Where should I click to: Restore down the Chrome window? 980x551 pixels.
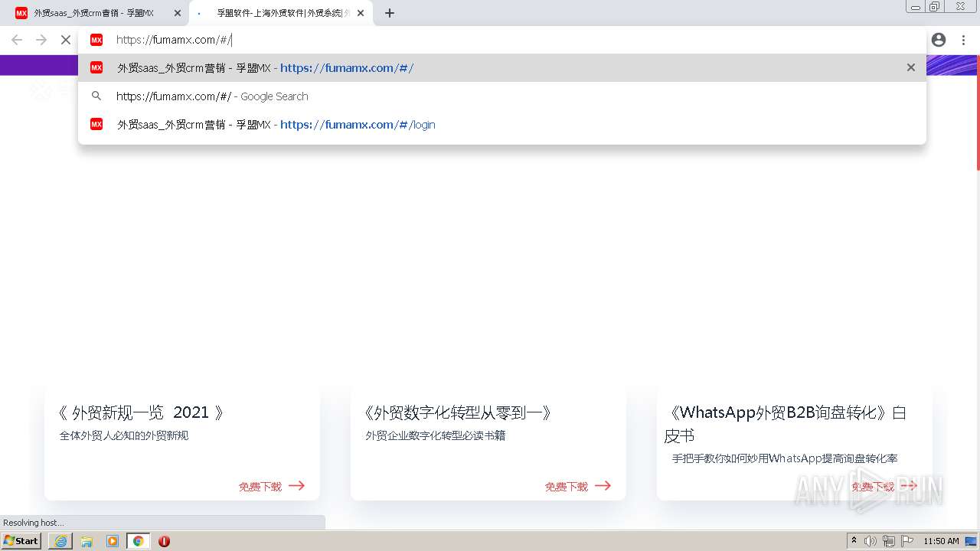click(935, 6)
